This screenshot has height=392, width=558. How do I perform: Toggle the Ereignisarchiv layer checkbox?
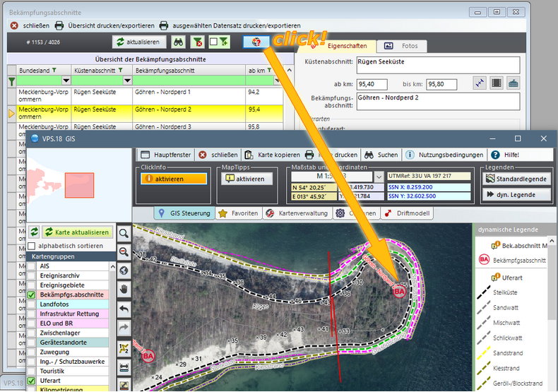click(x=32, y=275)
